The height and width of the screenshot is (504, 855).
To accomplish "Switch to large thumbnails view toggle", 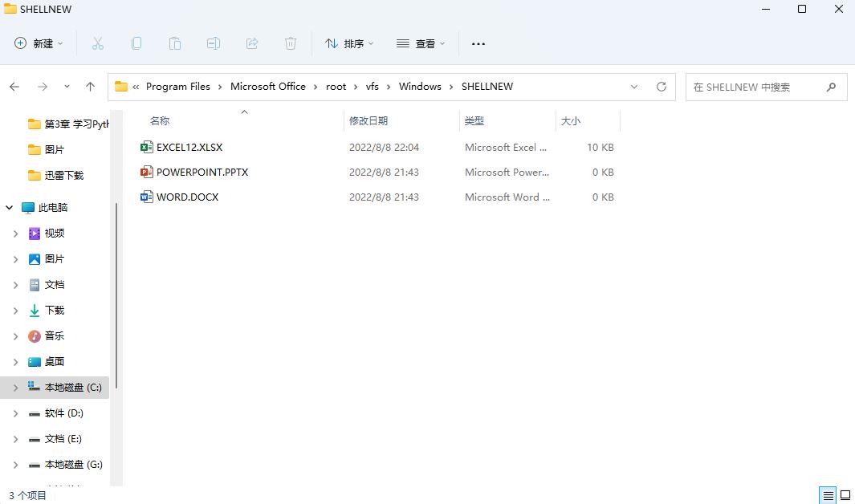I will click(x=845, y=495).
